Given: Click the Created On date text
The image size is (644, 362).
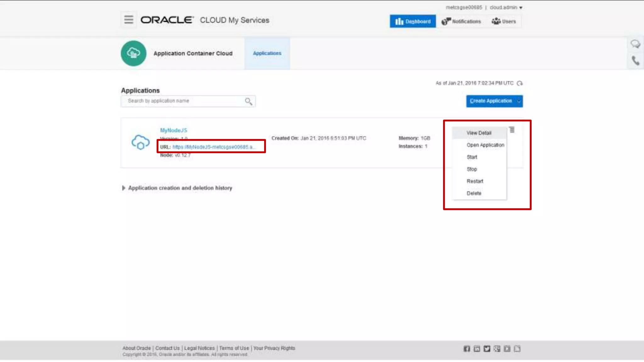Looking at the screenshot, I should tap(319, 138).
